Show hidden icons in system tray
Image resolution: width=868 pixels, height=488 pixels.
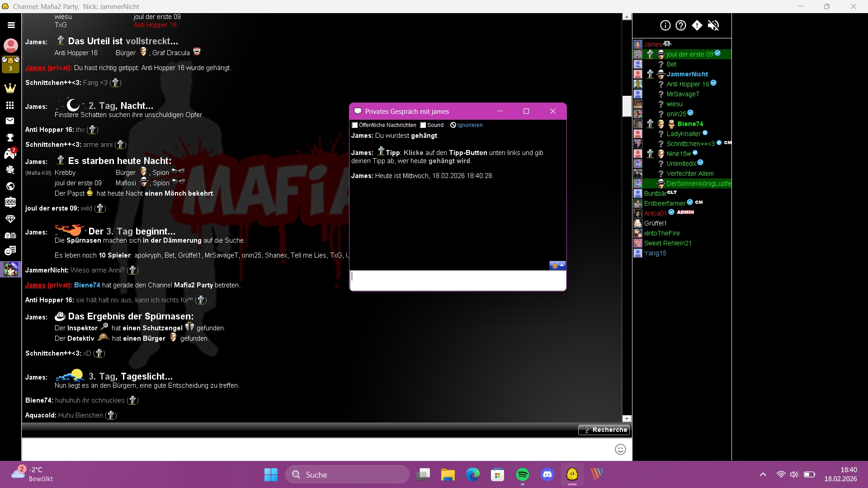[763, 474]
